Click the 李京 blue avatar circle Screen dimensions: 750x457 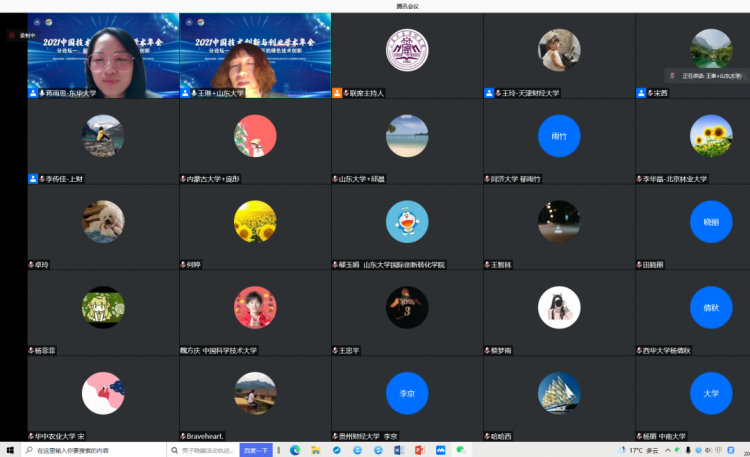tap(407, 393)
